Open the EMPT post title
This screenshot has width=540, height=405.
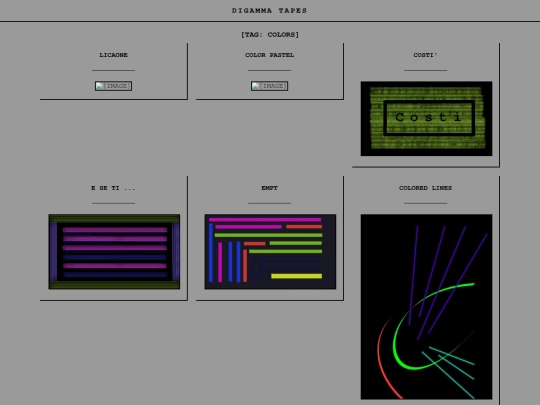269,188
